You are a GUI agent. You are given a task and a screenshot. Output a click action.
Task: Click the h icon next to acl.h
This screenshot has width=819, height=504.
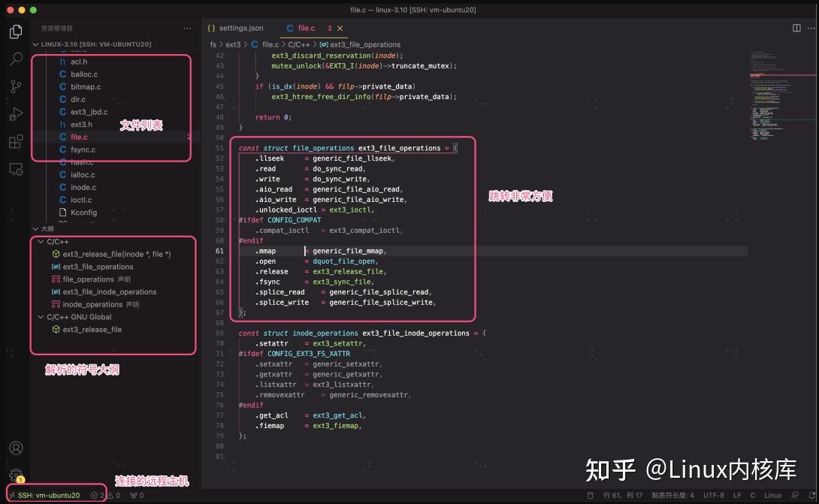[x=62, y=62]
